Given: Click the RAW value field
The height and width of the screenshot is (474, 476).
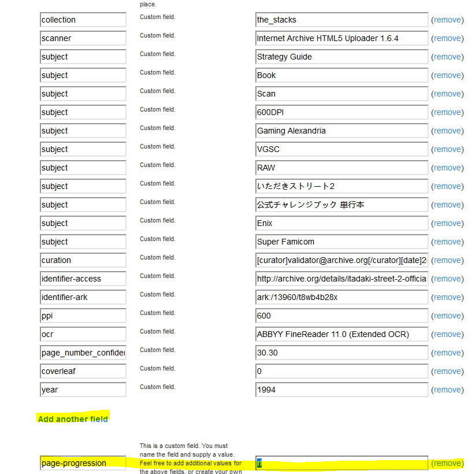Looking at the screenshot, I should [342, 168].
